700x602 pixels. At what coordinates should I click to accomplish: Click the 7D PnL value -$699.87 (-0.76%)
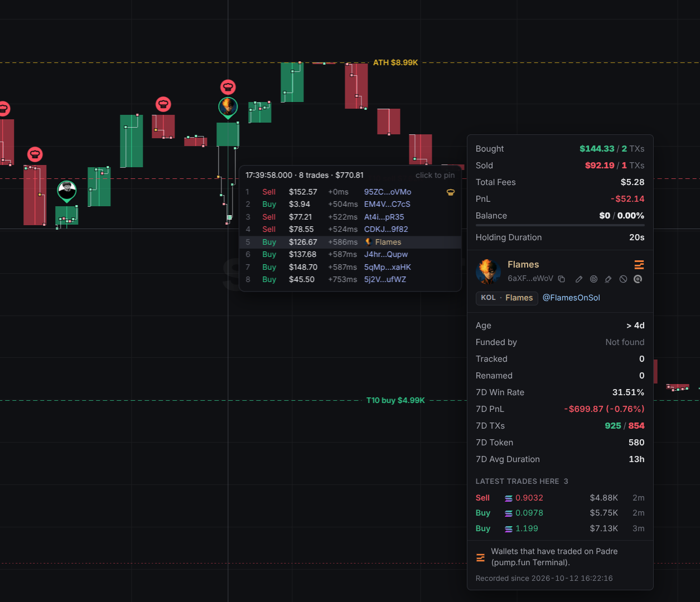[x=604, y=409]
